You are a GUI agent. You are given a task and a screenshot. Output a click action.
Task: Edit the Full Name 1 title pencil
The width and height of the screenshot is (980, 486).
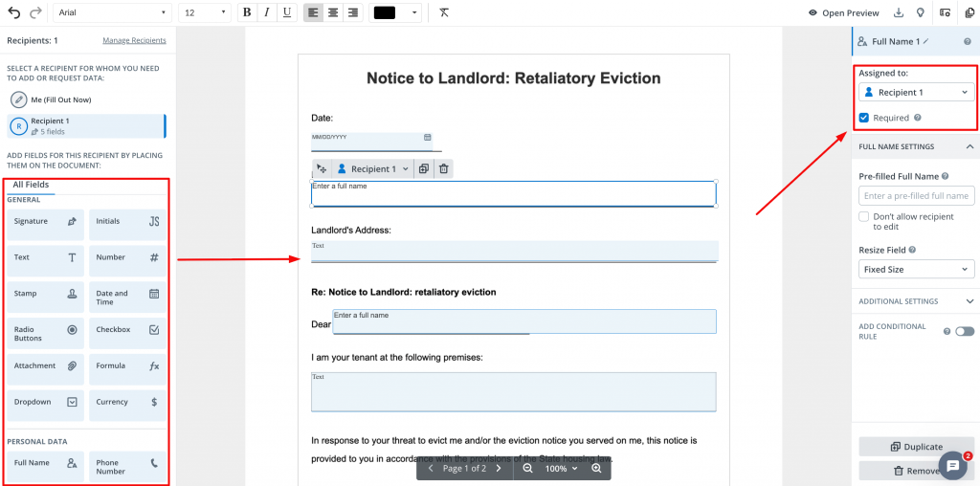tap(926, 41)
